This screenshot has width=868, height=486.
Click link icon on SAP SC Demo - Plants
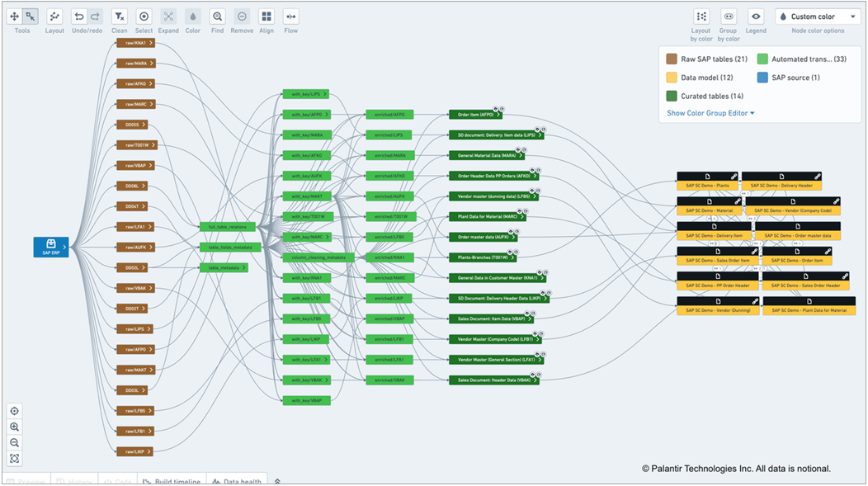click(x=734, y=177)
